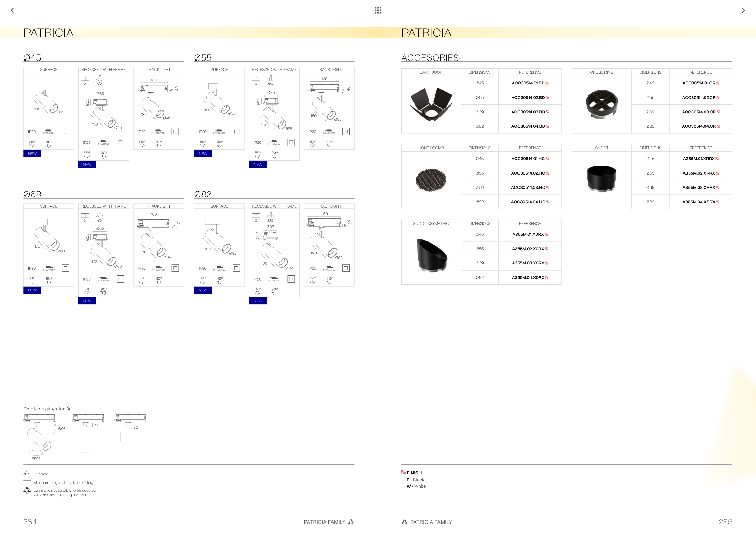The width and height of the screenshot is (756, 535).
Task: Click the barn door accessory image
Action: [431, 104]
